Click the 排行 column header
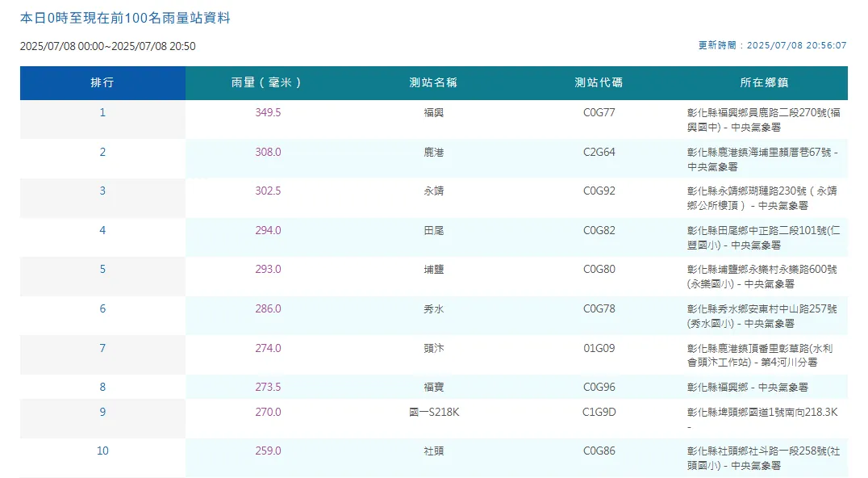This screenshot has height=478, width=868. coord(102,82)
